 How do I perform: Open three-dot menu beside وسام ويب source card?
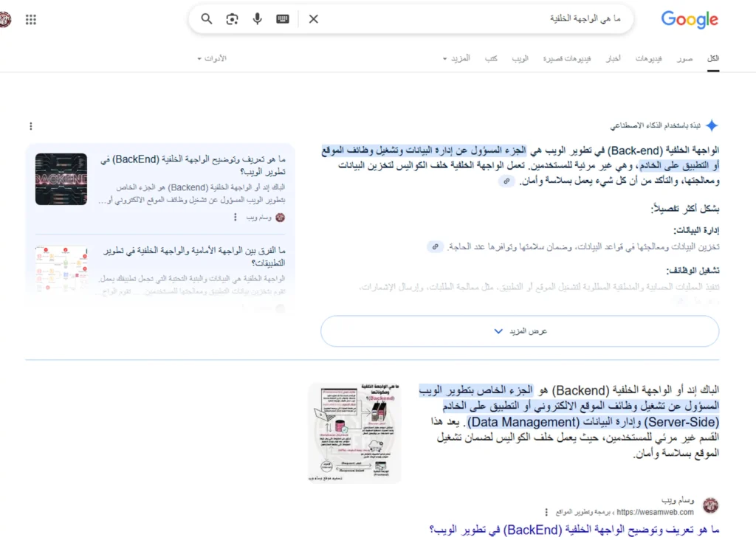[236, 217]
